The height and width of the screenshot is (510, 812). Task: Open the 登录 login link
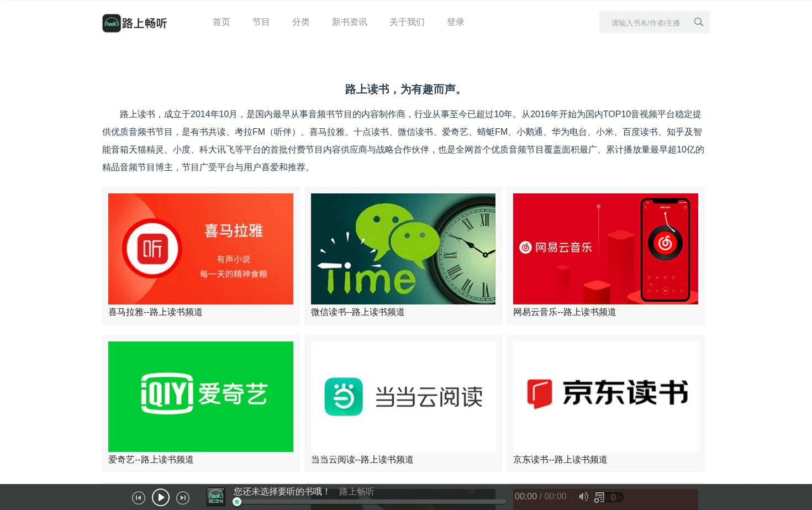click(456, 22)
